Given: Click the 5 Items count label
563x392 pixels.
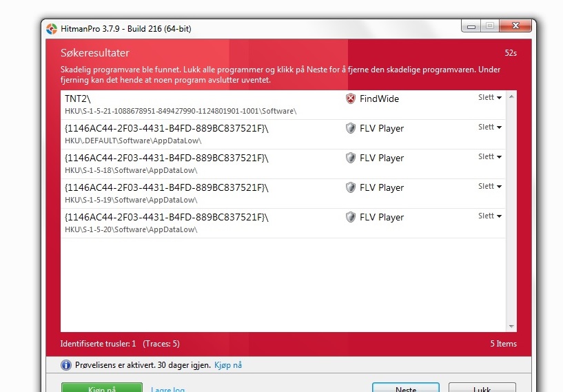Looking at the screenshot, I should (x=504, y=344).
